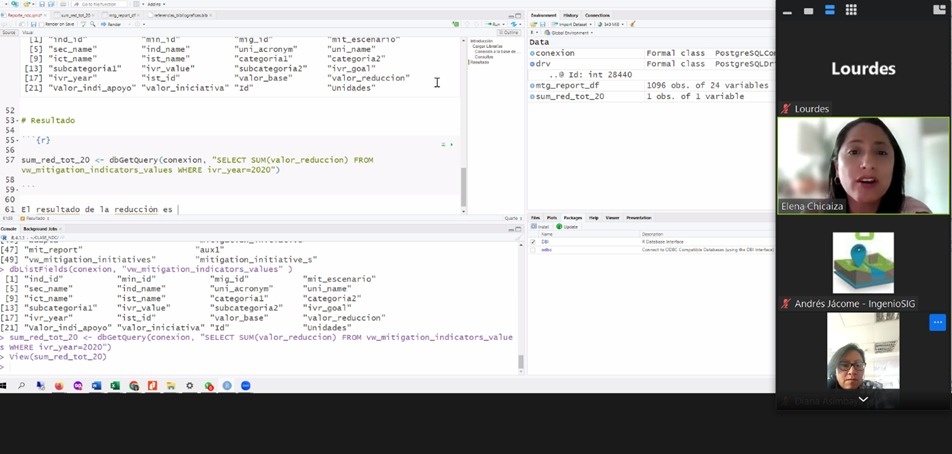
Task: Run the current chunk with the green play icon
Action: tap(451, 144)
